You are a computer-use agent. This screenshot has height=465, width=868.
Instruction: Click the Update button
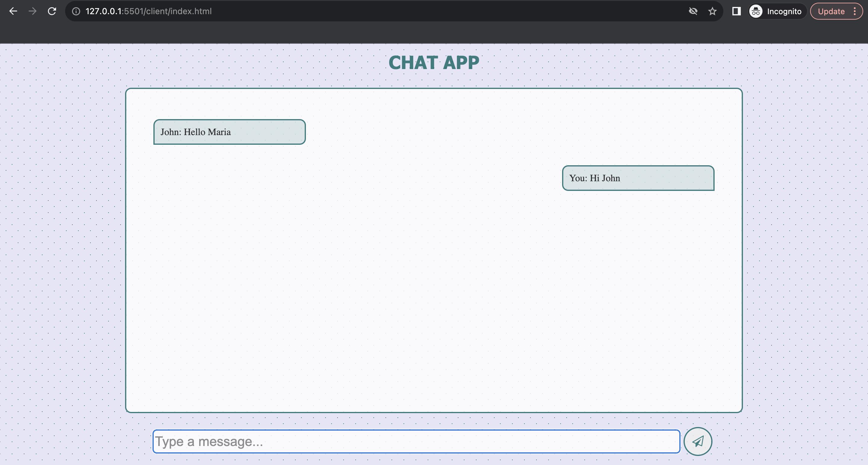[x=831, y=11]
